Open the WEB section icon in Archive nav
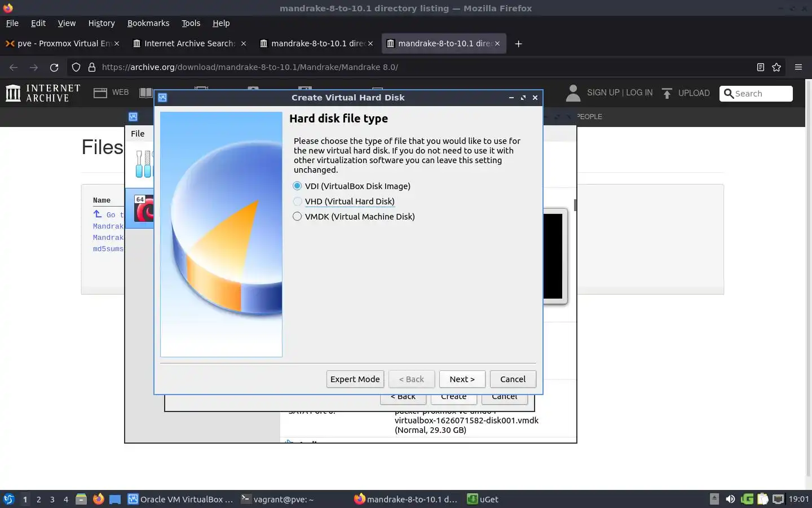The width and height of the screenshot is (812, 508). (100, 93)
